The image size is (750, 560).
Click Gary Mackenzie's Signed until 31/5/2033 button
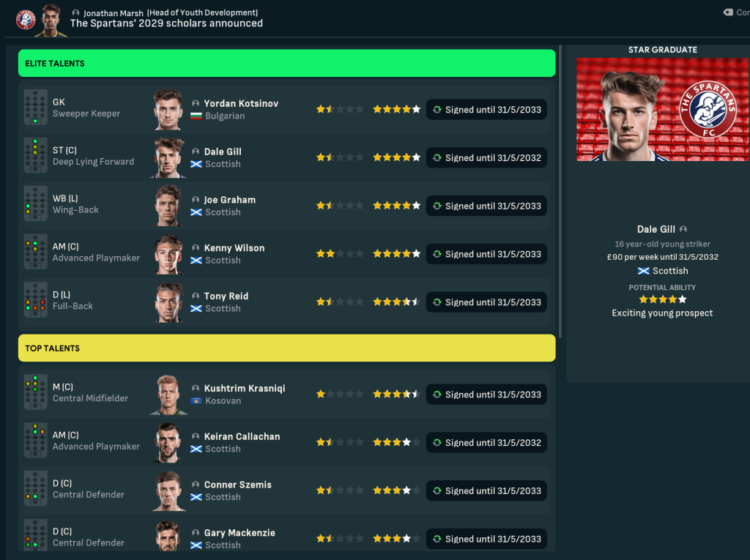tap(486, 540)
